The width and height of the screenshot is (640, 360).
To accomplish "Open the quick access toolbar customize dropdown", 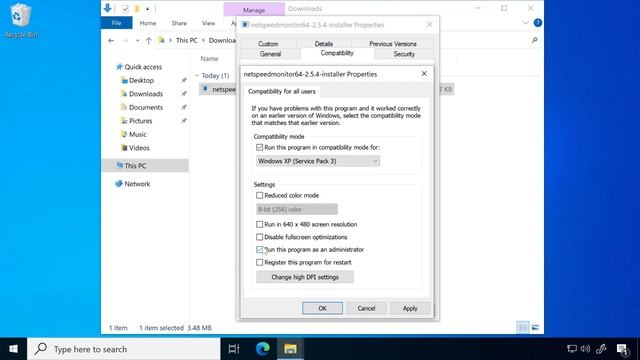I will coord(147,9).
